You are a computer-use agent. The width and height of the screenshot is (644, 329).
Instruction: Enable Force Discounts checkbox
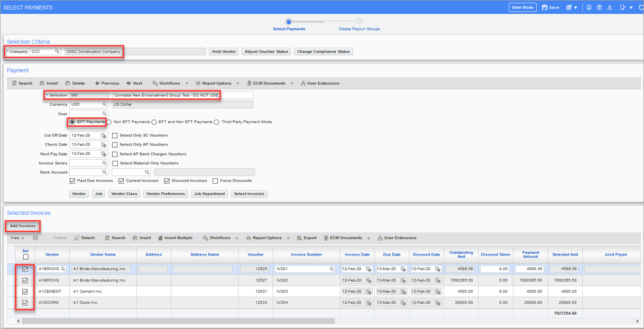point(215,181)
